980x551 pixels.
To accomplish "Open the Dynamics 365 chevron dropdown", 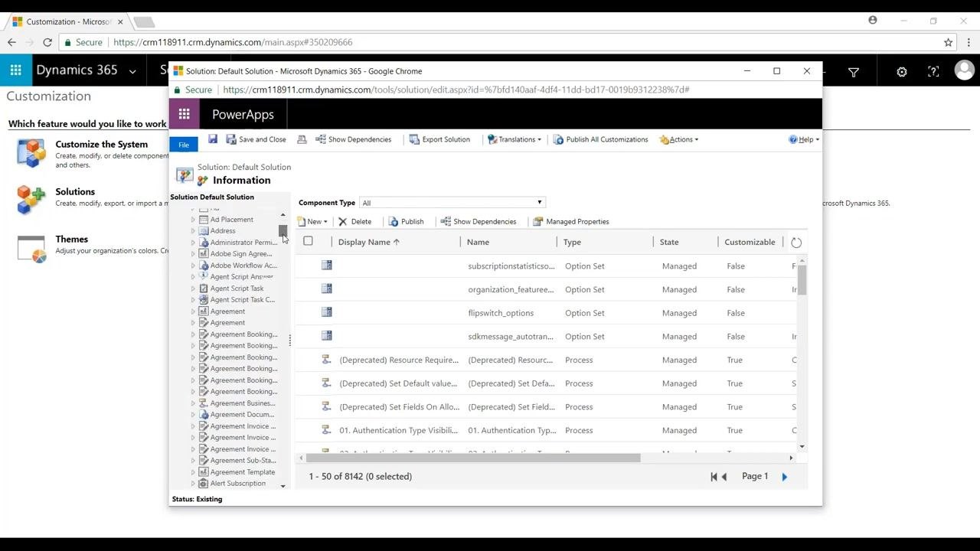I will coord(132,71).
